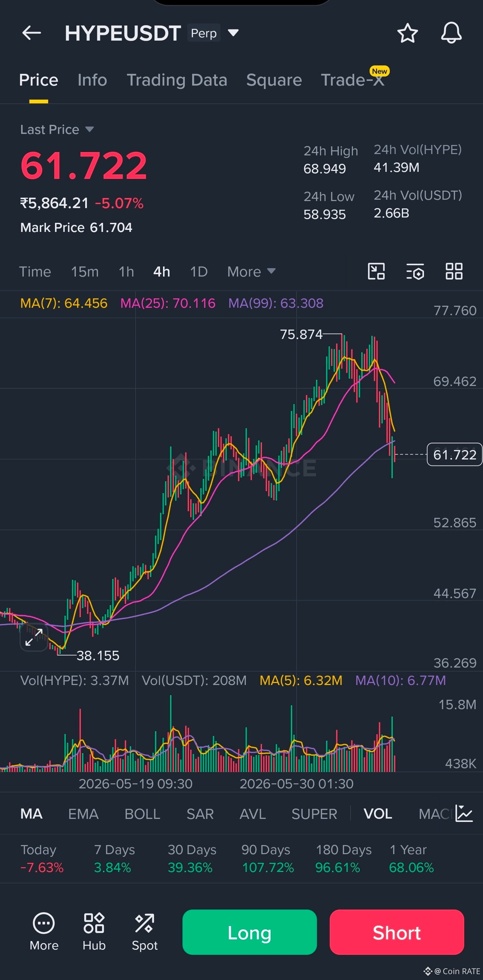Tap the 90 Days 107.72% performance
Image resolution: width=483 pixels, height=980 pixels.
(x=268, y=859)
